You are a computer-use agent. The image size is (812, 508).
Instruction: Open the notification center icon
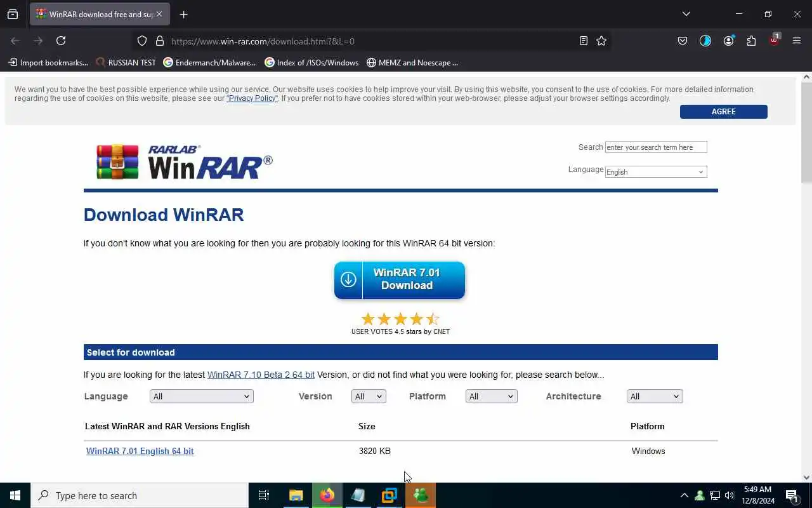pyautogui.click(x=792, y=495)
